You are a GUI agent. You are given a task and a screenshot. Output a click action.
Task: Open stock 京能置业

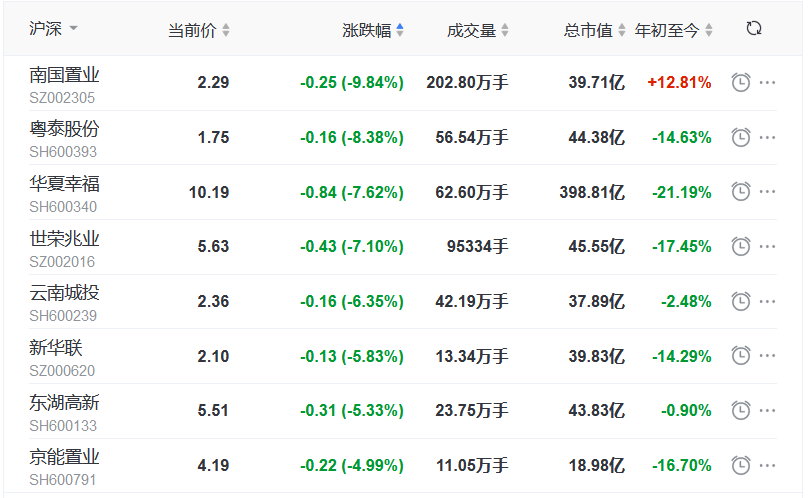64,457
